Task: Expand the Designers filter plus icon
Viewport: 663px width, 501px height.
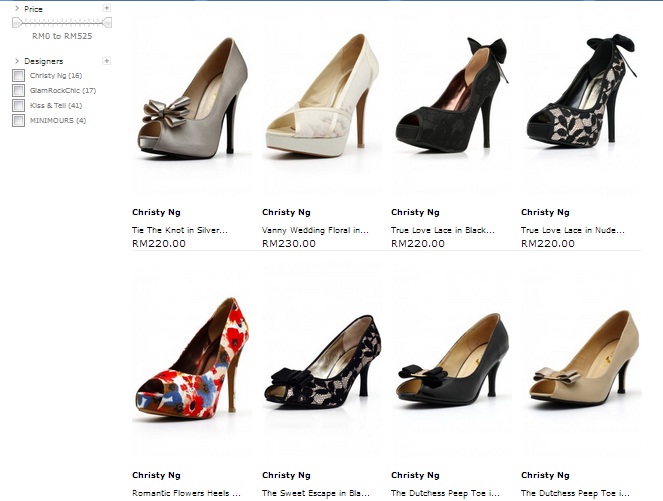Action: (107, 61)
